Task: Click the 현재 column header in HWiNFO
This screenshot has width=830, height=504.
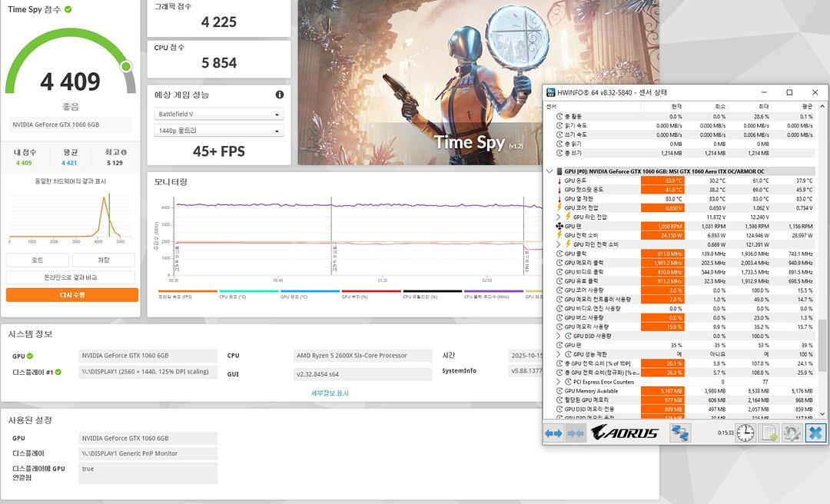Action: (676, 107)
